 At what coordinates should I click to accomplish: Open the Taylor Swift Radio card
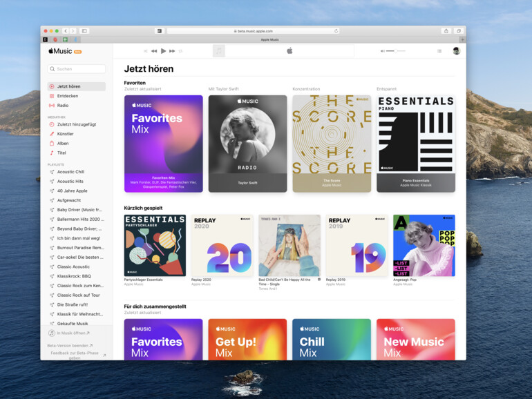[x=247, y=144]
